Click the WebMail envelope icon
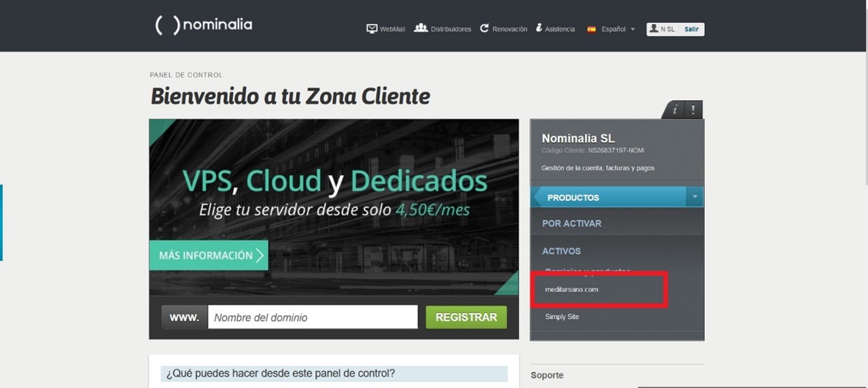 click(372, 29)
